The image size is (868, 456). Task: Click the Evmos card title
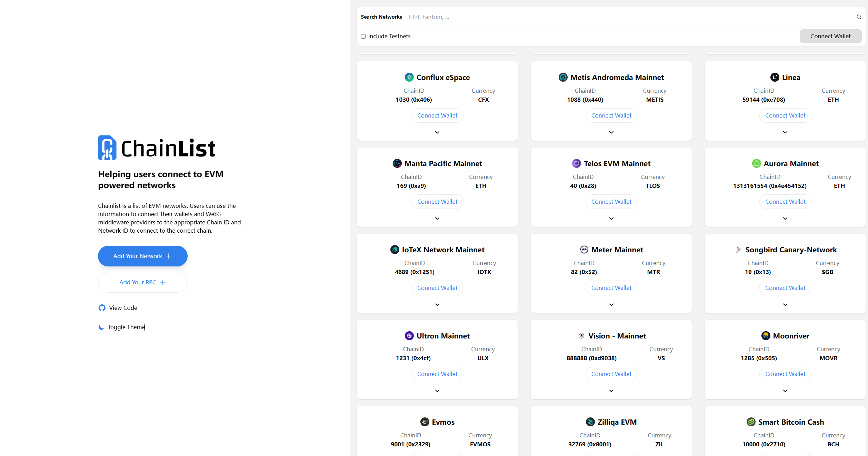pyautogui.click(x=443, y=422)
